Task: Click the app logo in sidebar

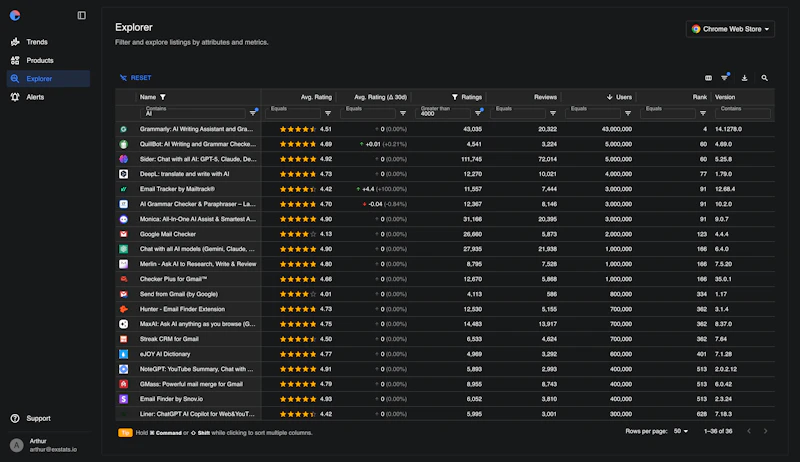Action: pos(15,15)
